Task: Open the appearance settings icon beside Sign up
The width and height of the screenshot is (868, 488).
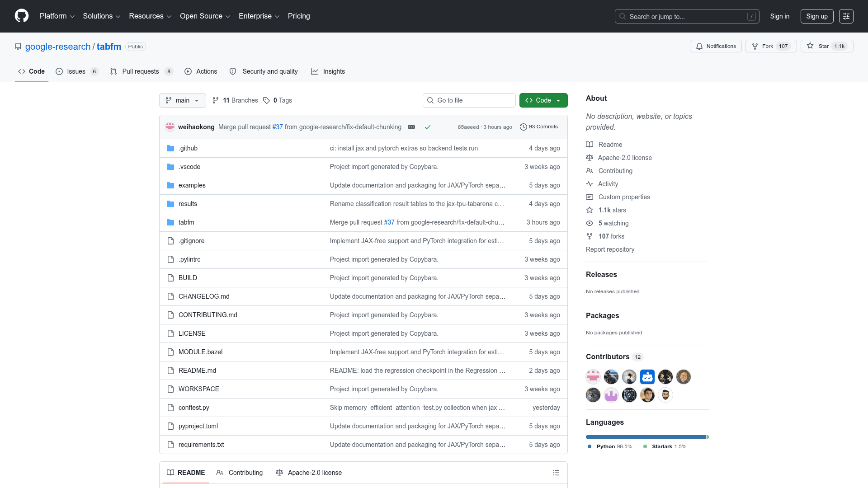Action: pyautogui.click(x=846, y=16)
